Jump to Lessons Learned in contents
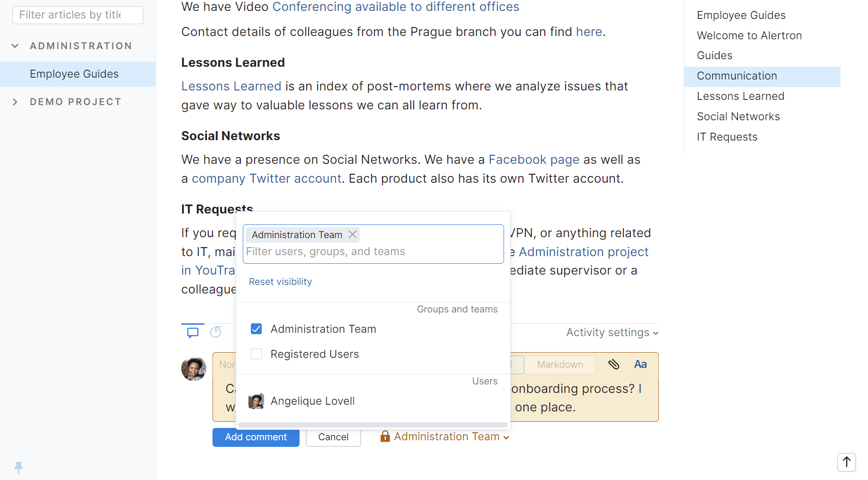This screenshot has width=868, height=480. tap(740, 96)
